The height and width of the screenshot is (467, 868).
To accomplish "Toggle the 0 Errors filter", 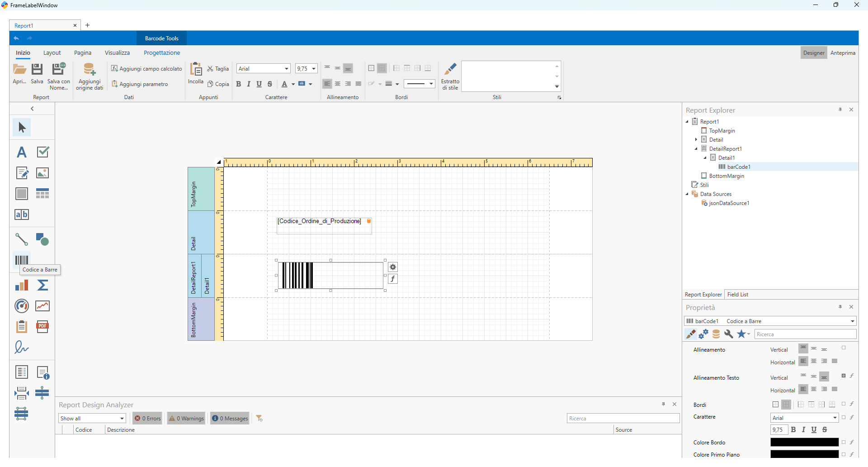I will (x=148, y=418).
